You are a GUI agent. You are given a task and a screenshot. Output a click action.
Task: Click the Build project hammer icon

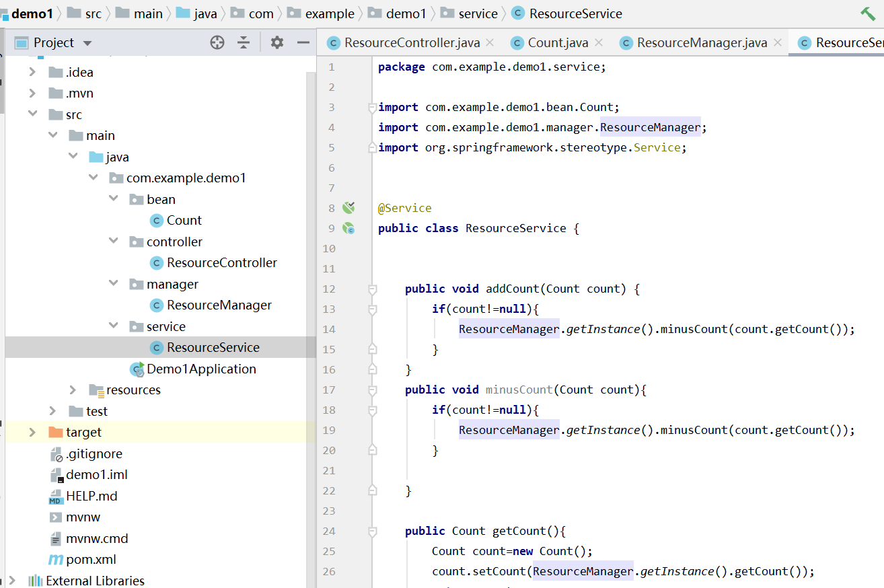(868, 13)
